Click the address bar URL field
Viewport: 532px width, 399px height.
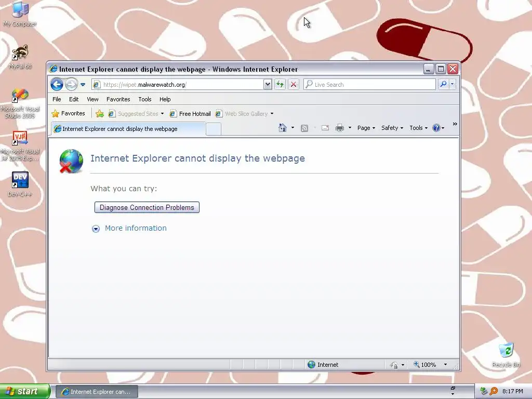178,85
